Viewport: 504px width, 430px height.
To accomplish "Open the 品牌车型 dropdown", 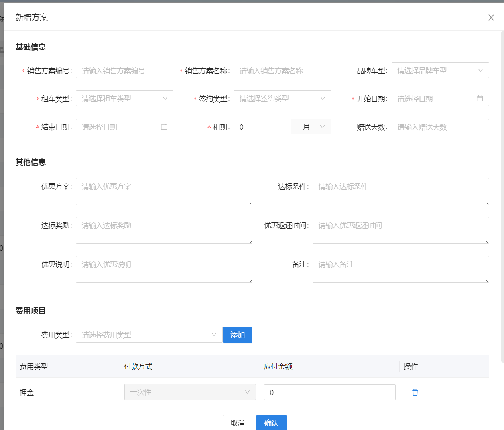I will point(440,71).
